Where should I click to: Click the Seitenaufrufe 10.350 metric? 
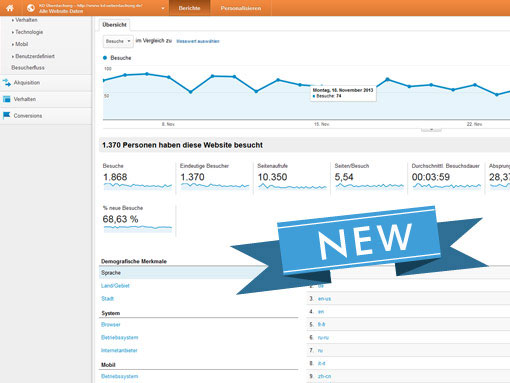pos(292,177)
